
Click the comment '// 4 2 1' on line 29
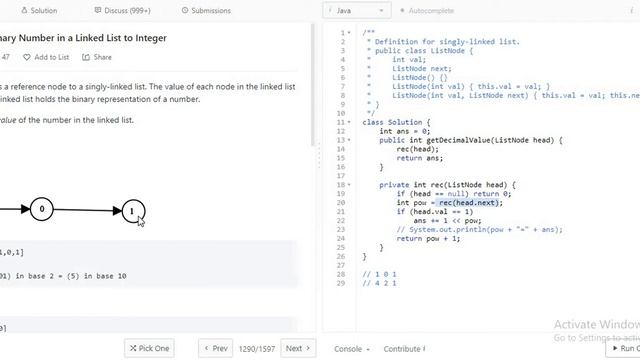[x=379, y=283]
